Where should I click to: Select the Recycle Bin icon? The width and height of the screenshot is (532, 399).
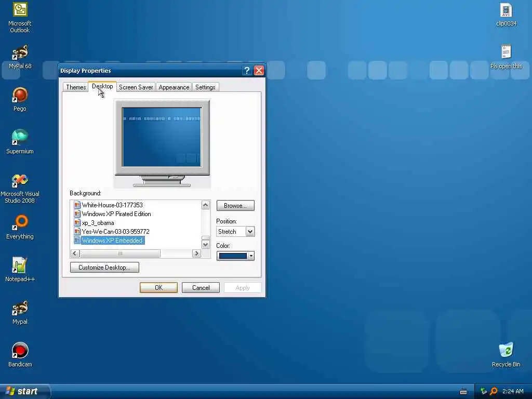pos(506,355)
